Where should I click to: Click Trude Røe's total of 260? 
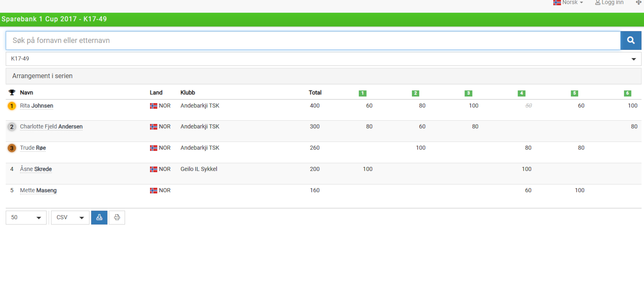pos(315,148)
